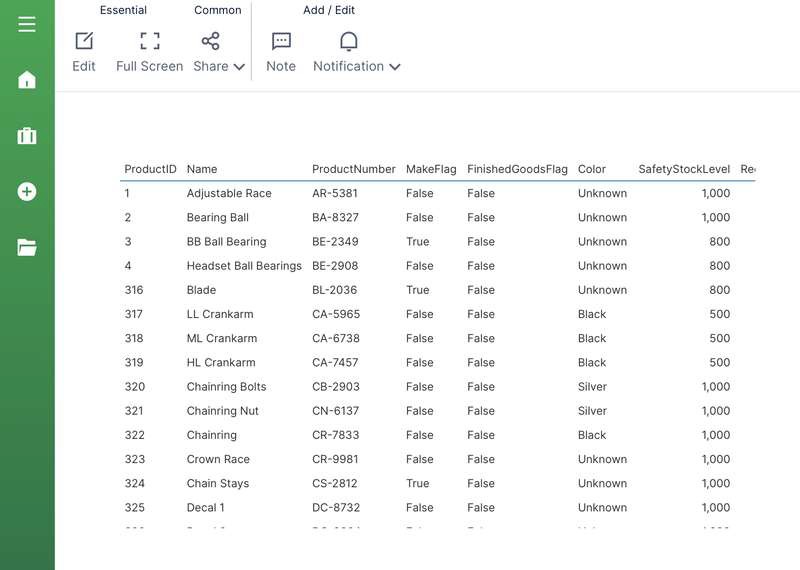Sort by MakeFlag column header
This screenshot has height=570, width=800.
click(431, 169)
